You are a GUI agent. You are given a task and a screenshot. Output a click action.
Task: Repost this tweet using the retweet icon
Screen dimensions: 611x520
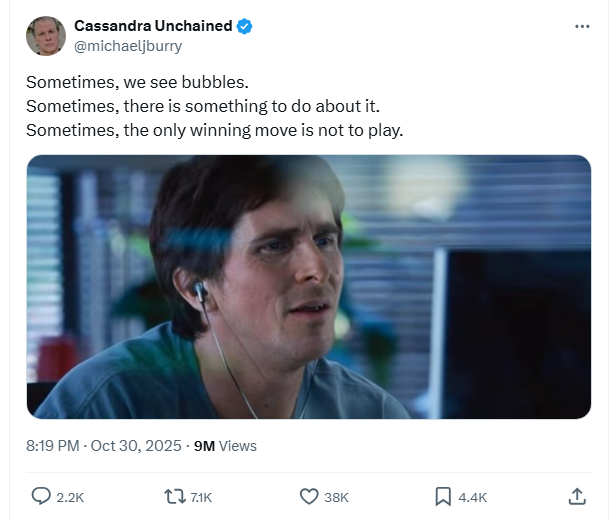click(171, 496)
